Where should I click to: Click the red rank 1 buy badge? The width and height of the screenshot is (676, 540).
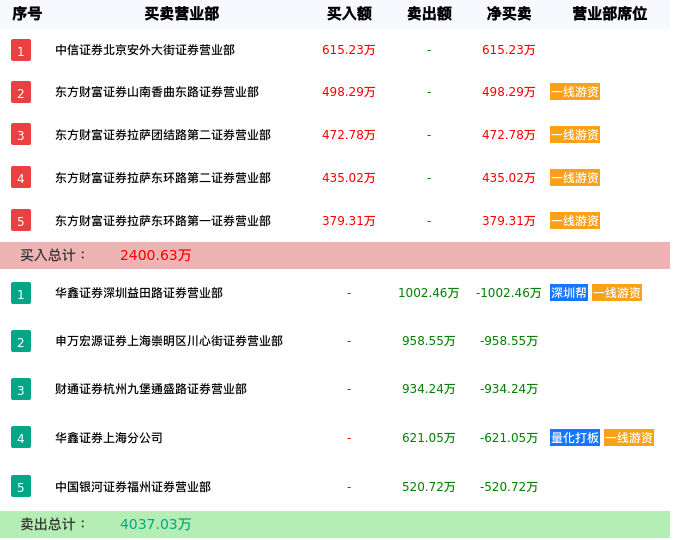pyautogui.click(x=21, y=50)
